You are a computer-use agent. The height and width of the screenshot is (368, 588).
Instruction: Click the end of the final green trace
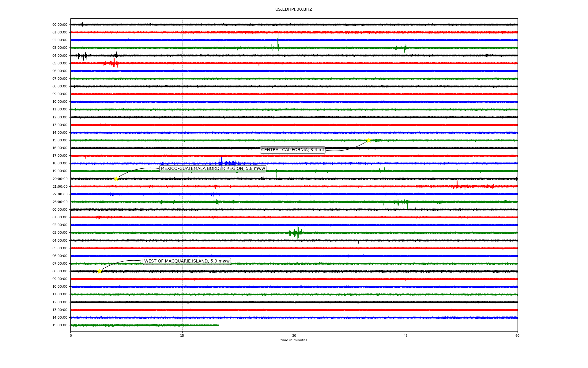click(218, 325)
